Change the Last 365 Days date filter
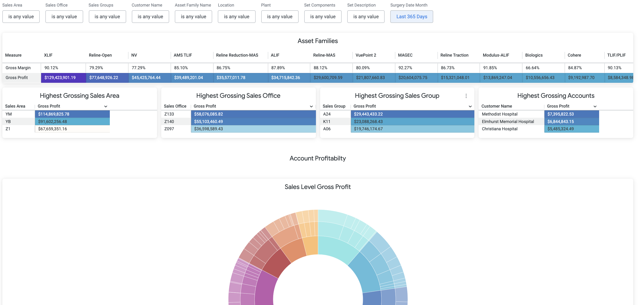 click(411, 17)
